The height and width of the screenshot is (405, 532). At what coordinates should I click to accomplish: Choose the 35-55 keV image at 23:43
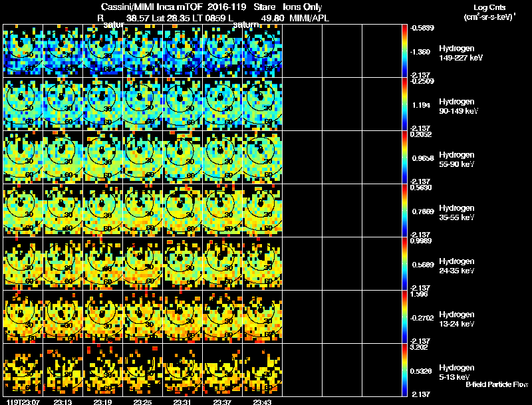pos(263,211)
